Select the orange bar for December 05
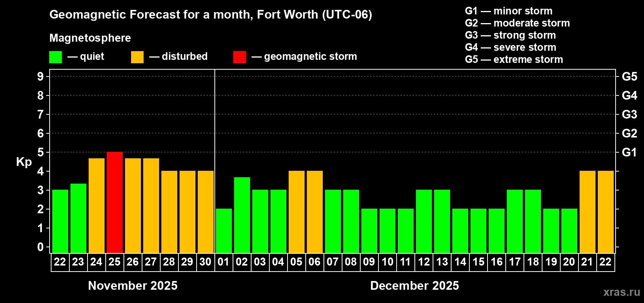The image size is (644, 303). coord(296,212)
